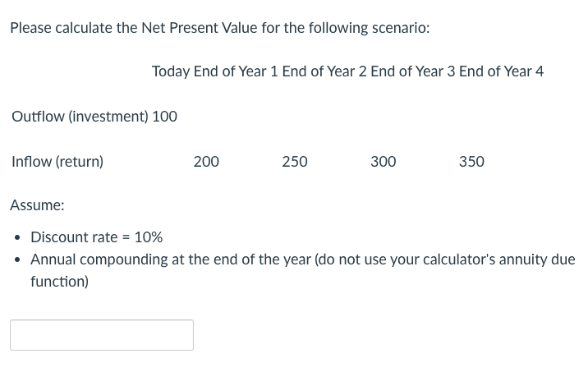Click the empty answer input box
This screenshot has width=588, height=372.
[x=102, y=335]
